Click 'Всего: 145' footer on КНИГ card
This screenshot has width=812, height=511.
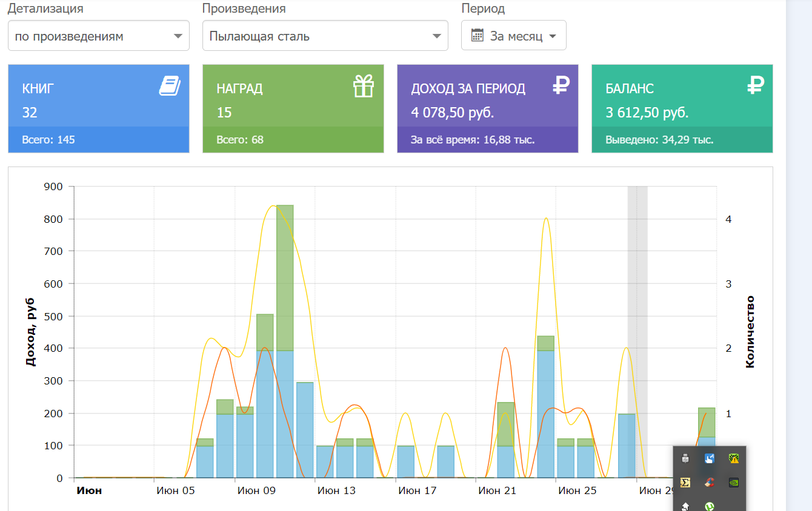(48, 140)
